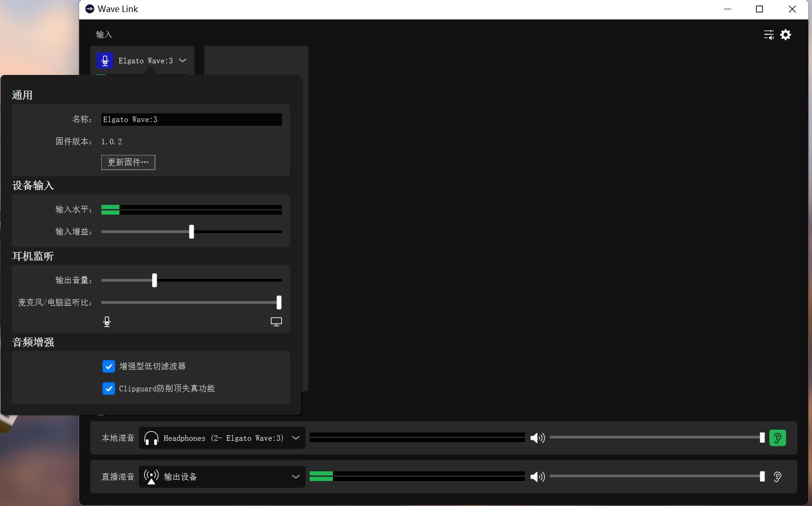Viewport: 812px width, 506px height.
Task: Click the 更新固件 button
Action: (x=128, y=162)
